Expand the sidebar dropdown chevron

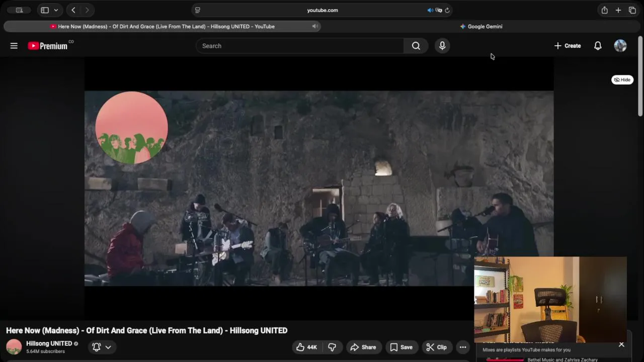click(56, 10)
